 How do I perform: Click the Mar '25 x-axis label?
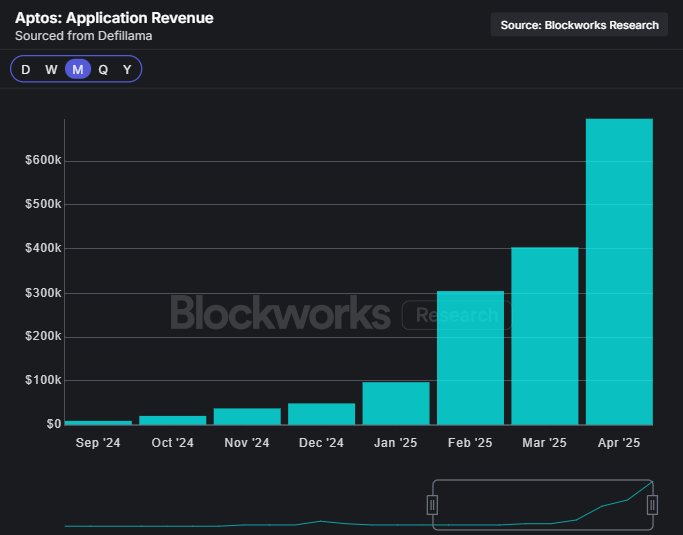(544, 443)
